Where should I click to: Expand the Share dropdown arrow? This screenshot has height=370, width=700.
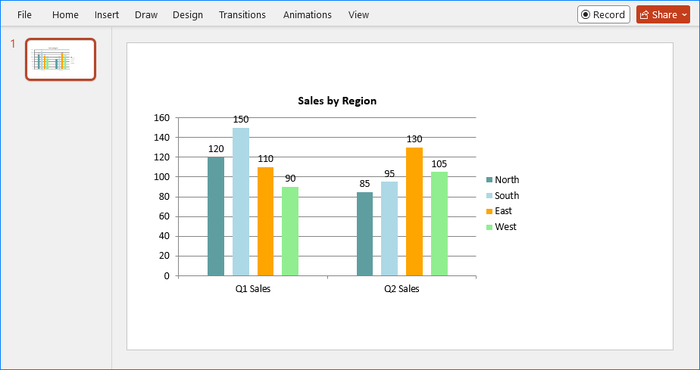685,15
